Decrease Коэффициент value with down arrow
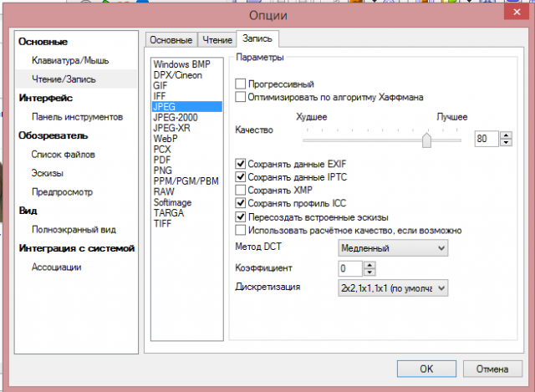This screenshot has width=535, height=392. [369, 272]
